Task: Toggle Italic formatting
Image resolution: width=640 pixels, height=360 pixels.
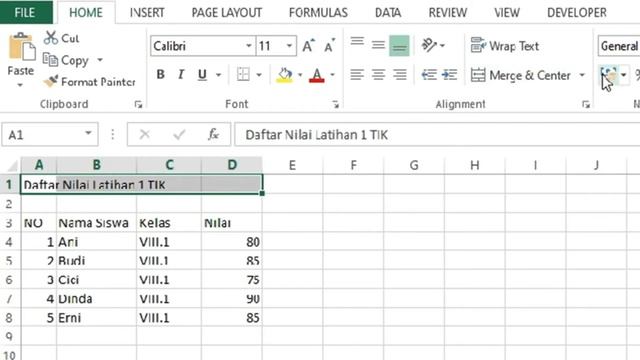Action: point(181,75)
